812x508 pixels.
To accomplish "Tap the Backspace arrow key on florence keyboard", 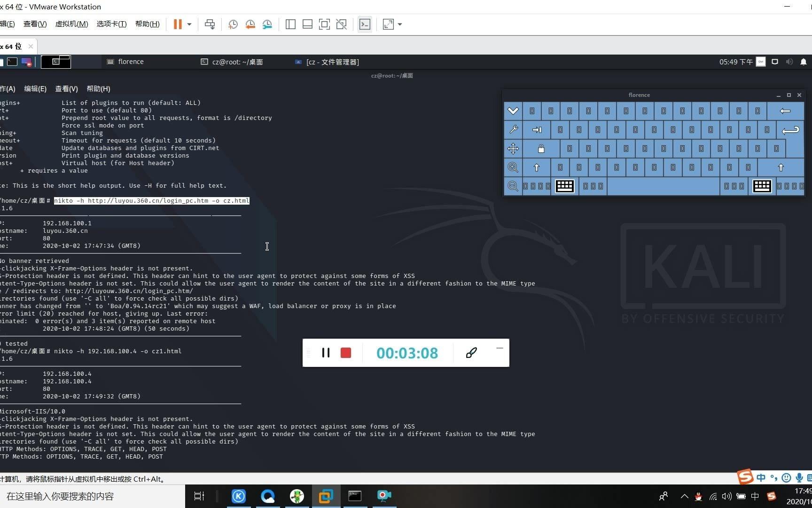I will (785, 111).
